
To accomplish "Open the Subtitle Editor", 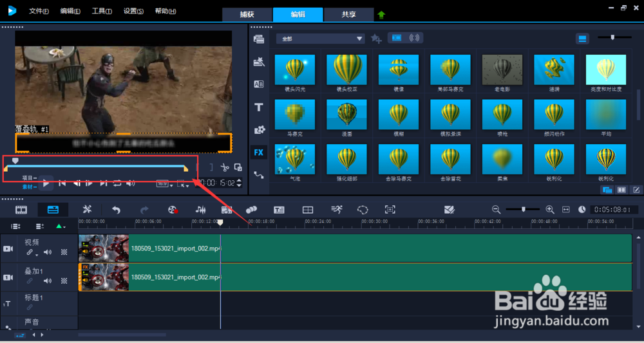I will pos(279,210).
